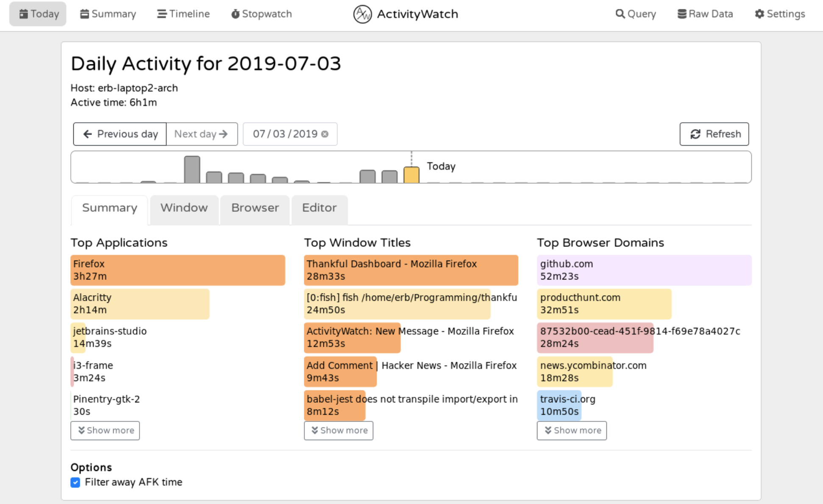823x504 pixels.
Task: Open Raw Data page
Action: 705,14
